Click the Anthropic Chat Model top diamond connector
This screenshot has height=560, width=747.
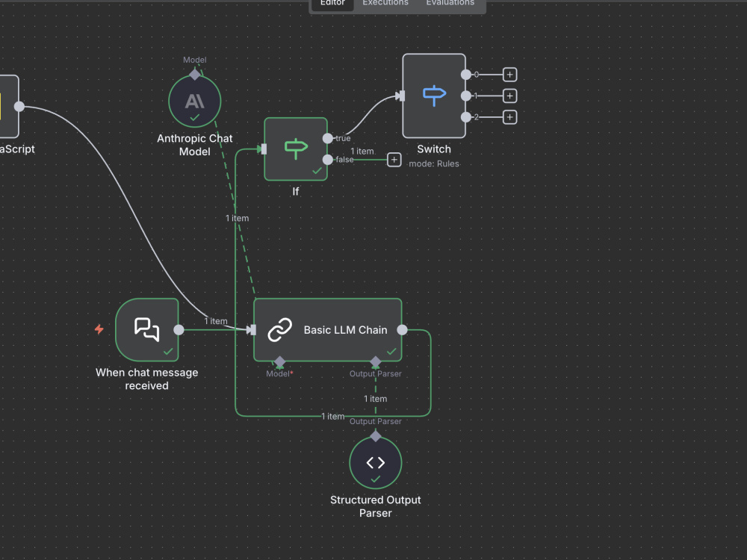(194, 74)
